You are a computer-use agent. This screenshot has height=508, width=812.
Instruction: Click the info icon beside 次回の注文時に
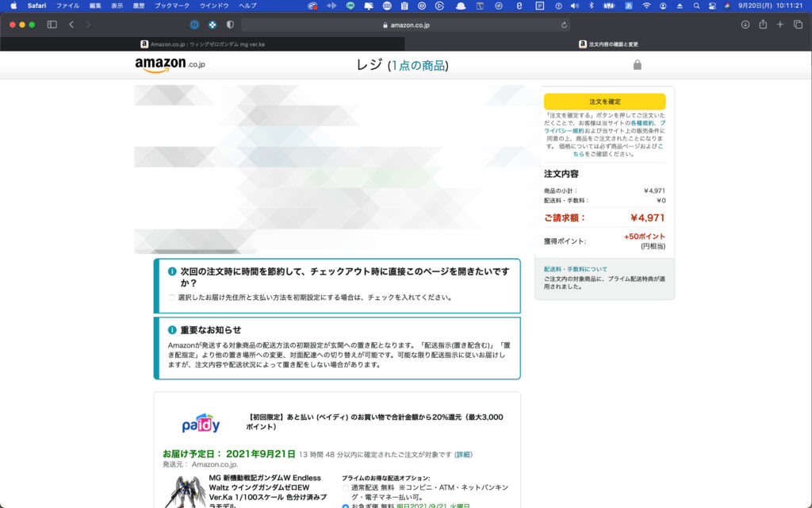point(172,271)
